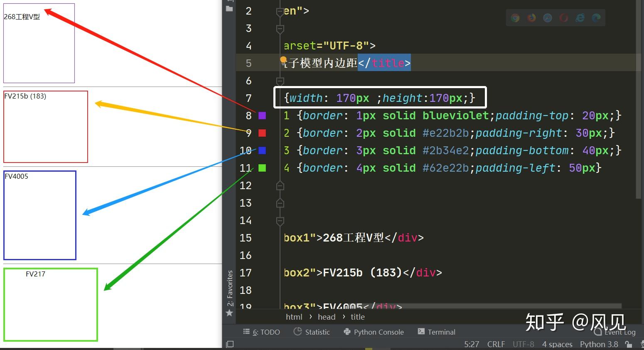Open the red color swatch on line 9
Screen dimensions: 644x350
[262, 133]
